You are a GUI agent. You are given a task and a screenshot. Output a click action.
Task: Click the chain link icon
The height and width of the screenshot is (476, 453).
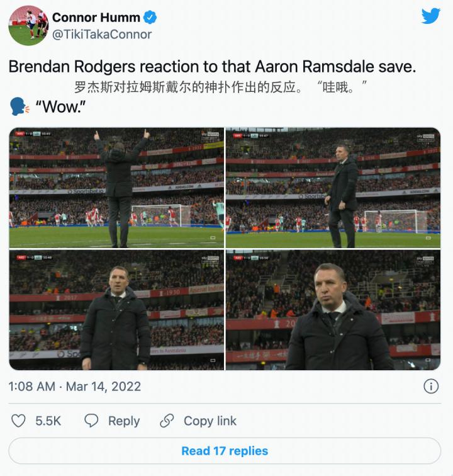pyautogui.click(x=167, y=421)
